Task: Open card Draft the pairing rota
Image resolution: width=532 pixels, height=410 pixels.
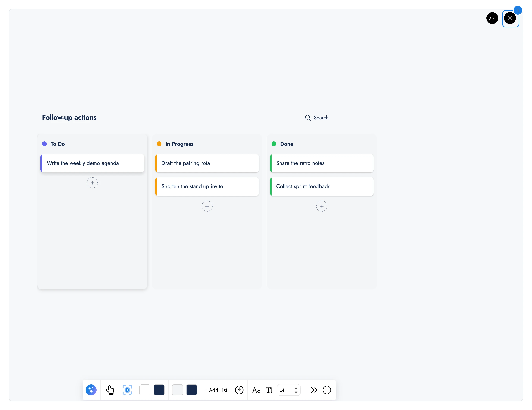Action: [207, 163]
